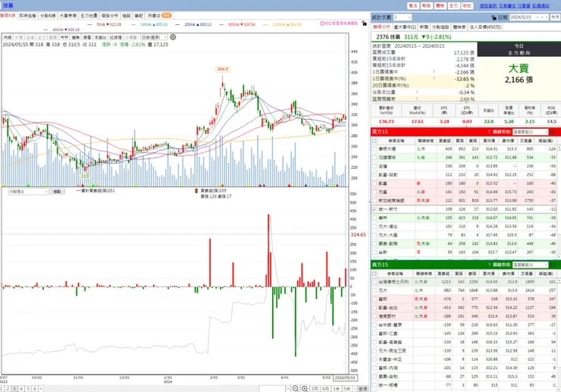
Task: Switch to the 月營收 tab
Action: [159, 16]
